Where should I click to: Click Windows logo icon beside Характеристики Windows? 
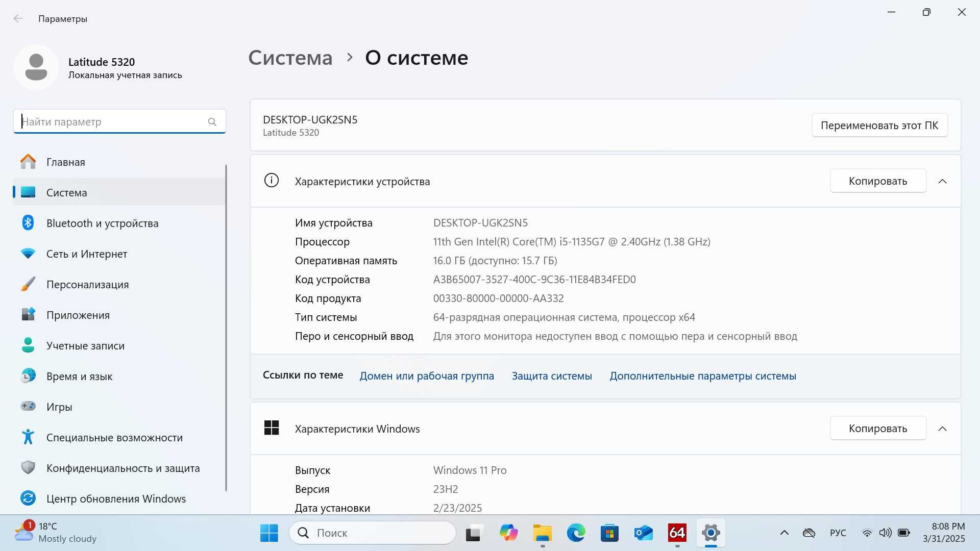272,428
